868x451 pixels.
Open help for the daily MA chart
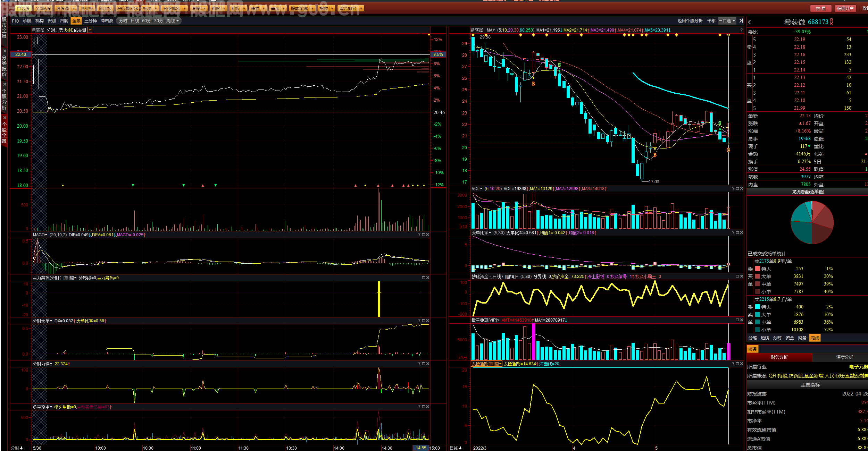coord(742,30)
